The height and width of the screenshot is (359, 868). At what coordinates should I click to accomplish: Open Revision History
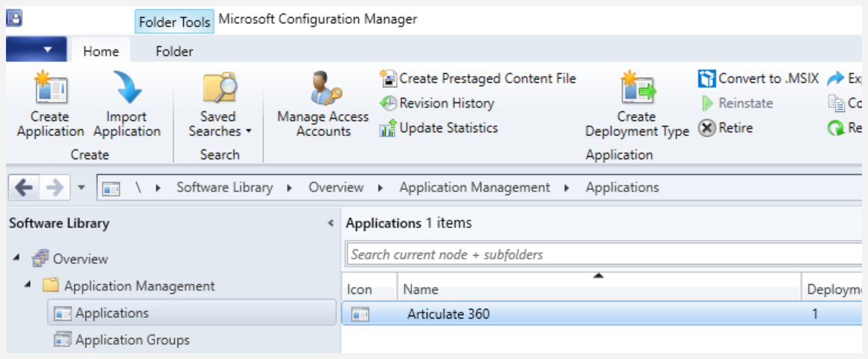click(x=437, y=103)
